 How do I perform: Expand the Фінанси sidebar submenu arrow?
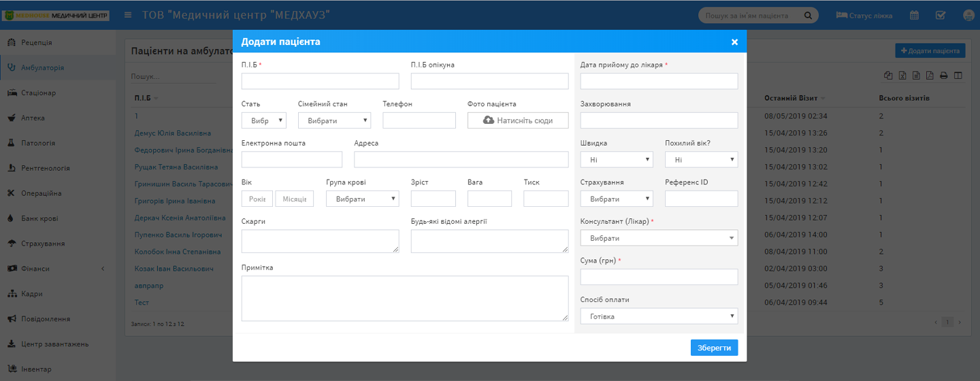(103, 269)
